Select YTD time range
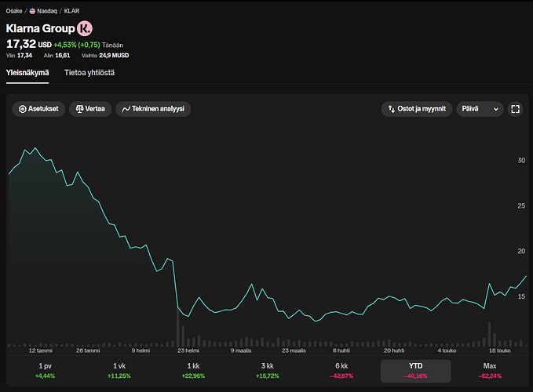 (x=416, y=371)
